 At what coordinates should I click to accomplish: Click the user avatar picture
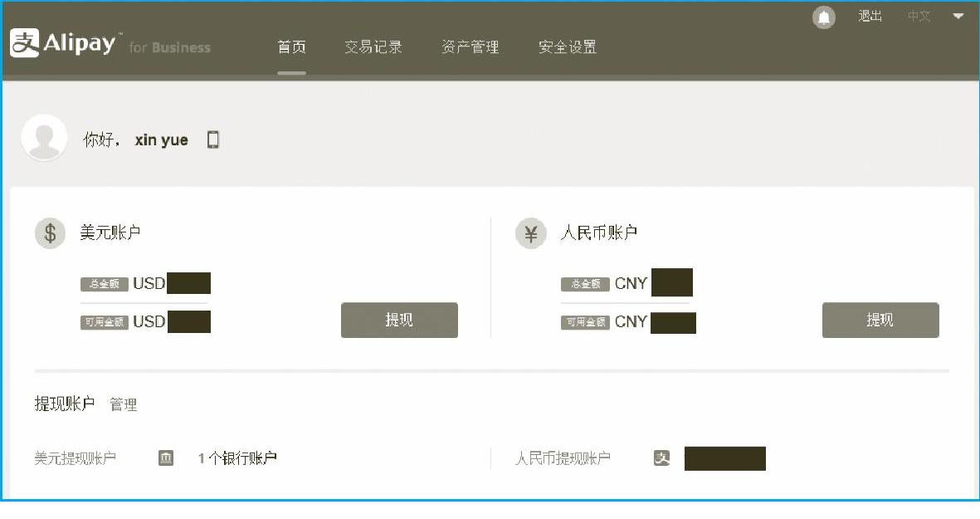coord(44,138)
